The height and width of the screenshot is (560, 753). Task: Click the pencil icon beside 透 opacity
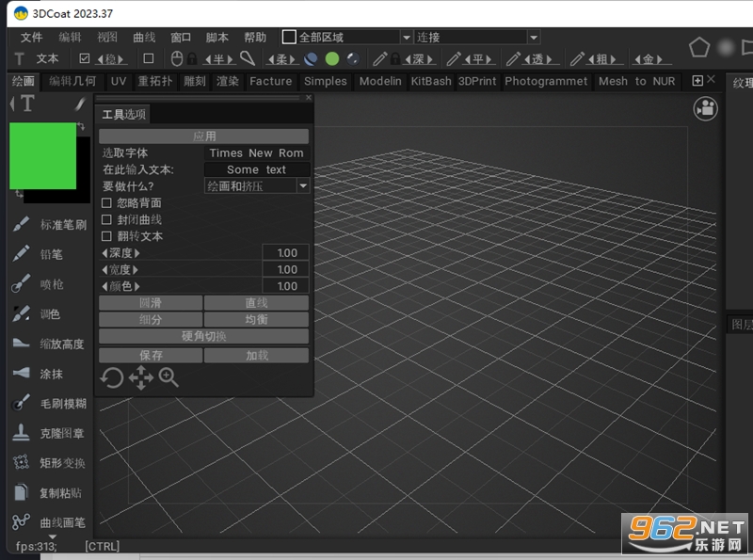coord(513,58)
